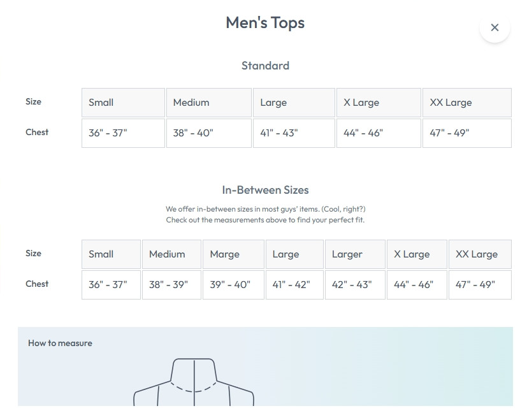
Task: Click the torso measurement illustration
Action: pyautogui.click(x=194, y=382)
